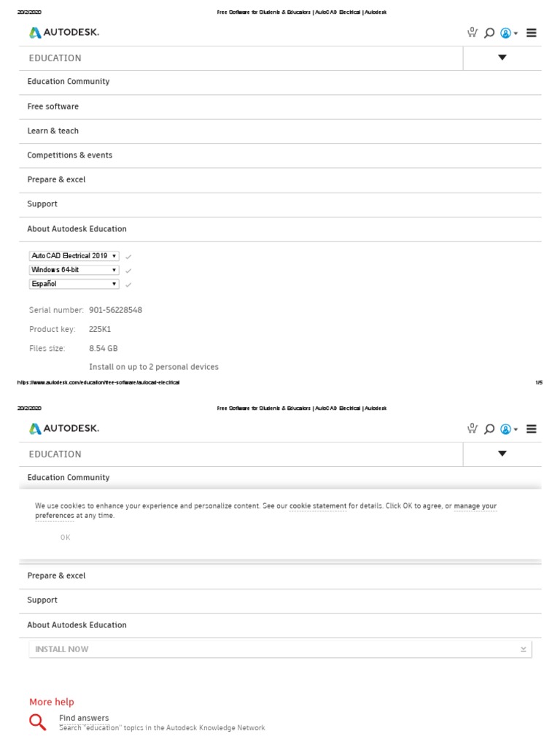This screenshot has height=747, width=560.
Task: Click the top Autodesk logo
Action: tap(64, 32)
